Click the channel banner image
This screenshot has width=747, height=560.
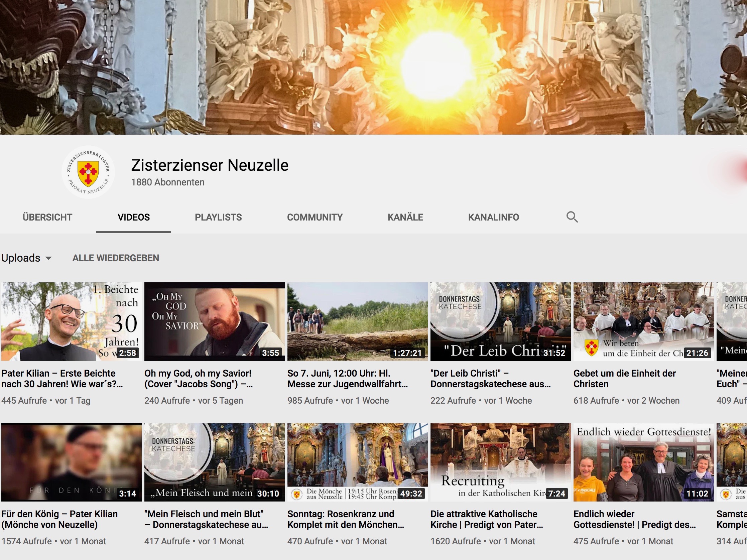point(374,67)
